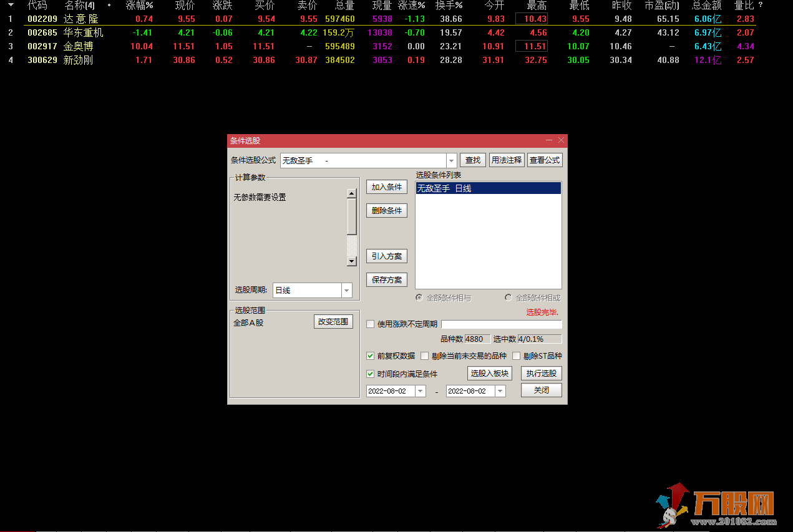Open the 选股周期 period dropdown
Image resolution: width=793 pixels, height=532 pixels.
pos(347,290)
